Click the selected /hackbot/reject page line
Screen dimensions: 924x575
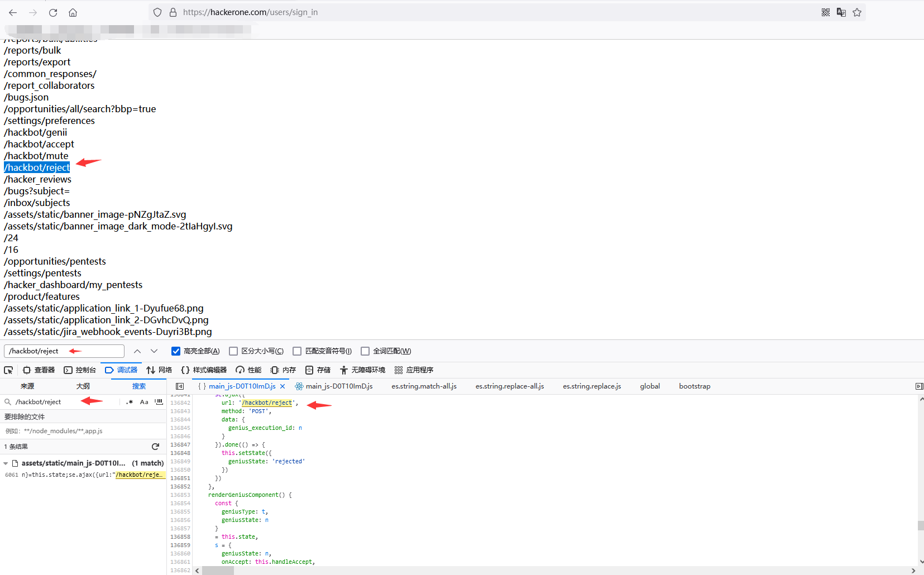point(37,167)
